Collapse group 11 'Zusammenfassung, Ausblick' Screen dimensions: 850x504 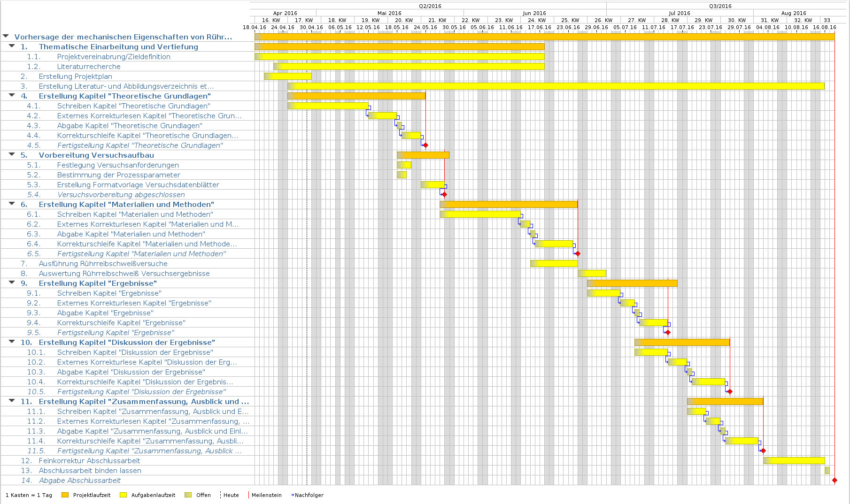[12, 401]
